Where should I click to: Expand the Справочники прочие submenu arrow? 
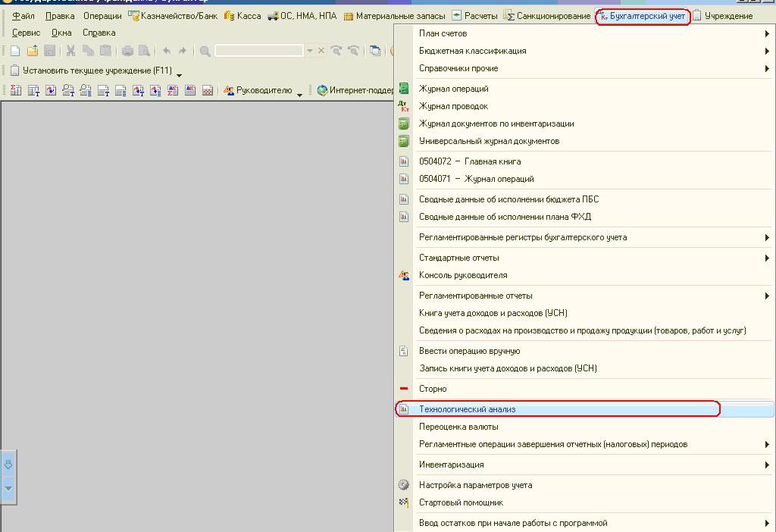click(767, 68)
